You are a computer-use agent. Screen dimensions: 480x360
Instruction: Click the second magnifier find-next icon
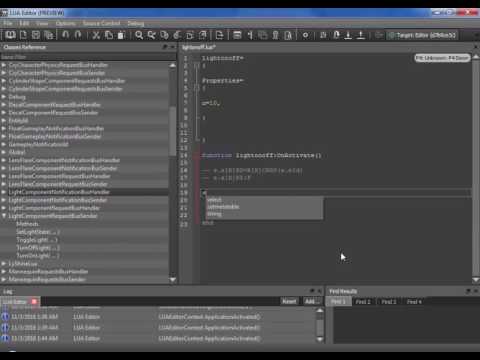pyautogui.click(x=152, y=35)
